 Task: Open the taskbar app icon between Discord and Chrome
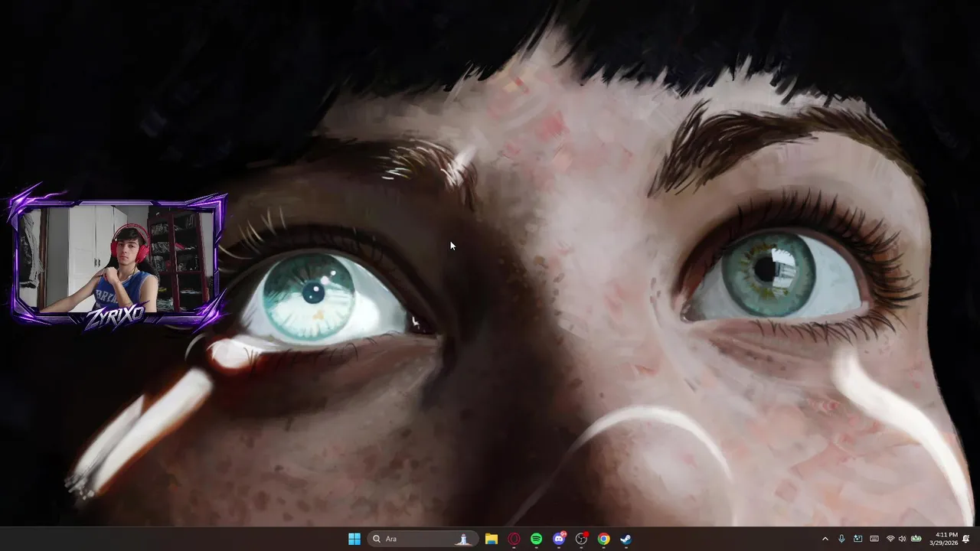click(x=581, y=539)
